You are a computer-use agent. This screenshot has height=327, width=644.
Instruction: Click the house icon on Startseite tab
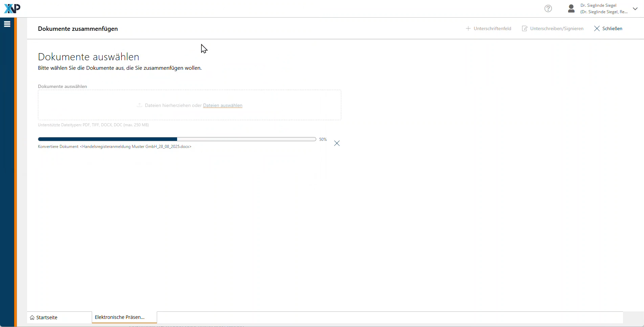point(32,318)
